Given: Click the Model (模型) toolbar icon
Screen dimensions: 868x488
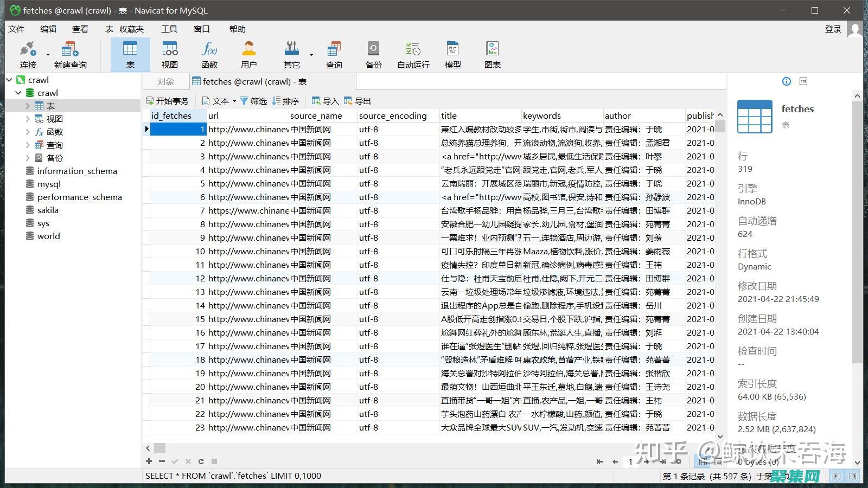Looking at the screenshot, I should coord(452,55).
